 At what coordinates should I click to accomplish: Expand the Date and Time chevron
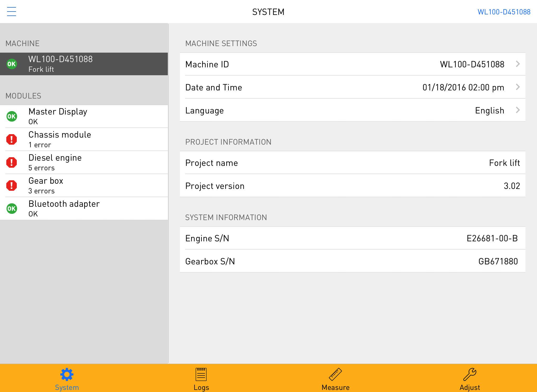tap(518, 87)
